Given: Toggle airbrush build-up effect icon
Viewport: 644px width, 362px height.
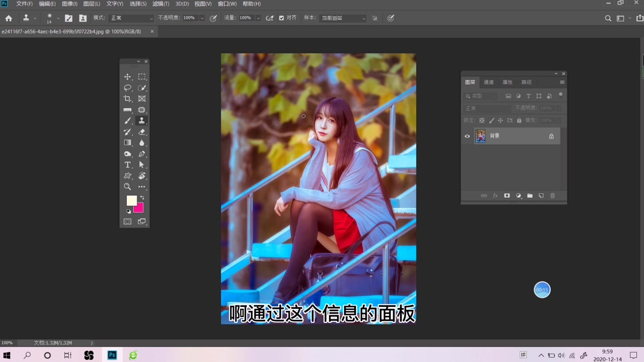Looking at the screenshot, I should click(270, 18).
